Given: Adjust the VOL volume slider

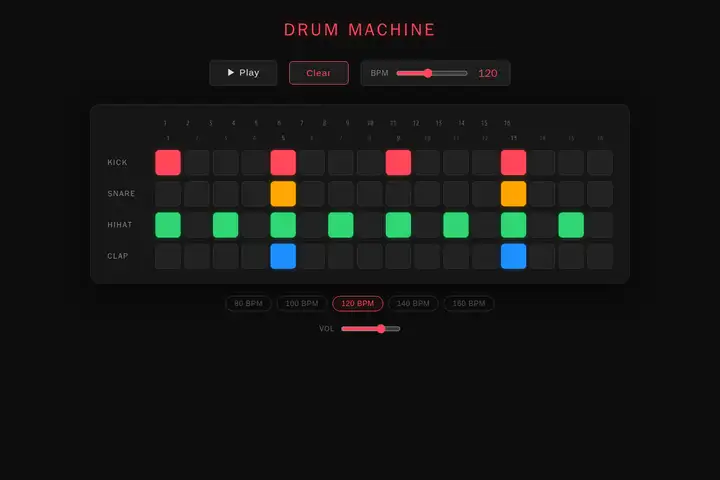Looking at the screenshot, I should 371,328.
